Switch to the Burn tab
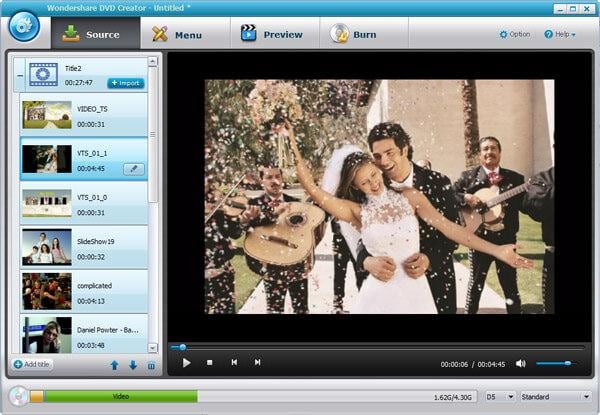This screenshot has height=415, width=600. pos(364,34)
